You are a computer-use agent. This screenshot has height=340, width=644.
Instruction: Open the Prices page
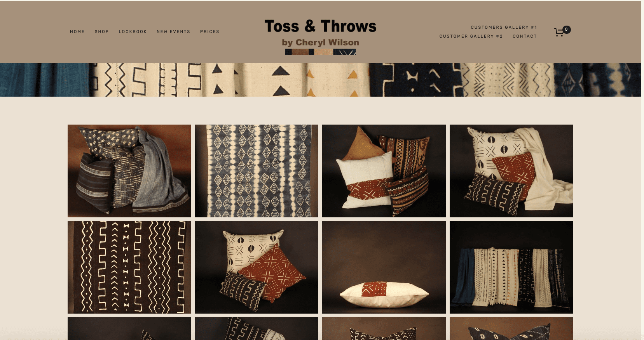click(x=210, y=31)
